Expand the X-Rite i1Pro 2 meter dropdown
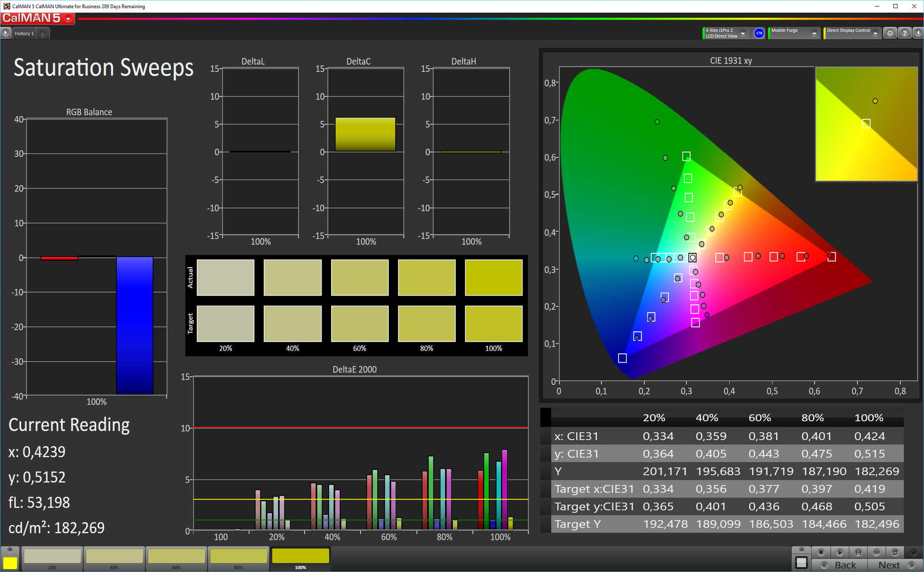 (x=743, y=33)
